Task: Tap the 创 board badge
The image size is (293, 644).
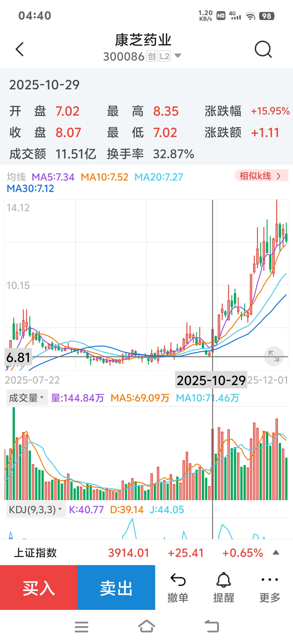Action: click(x=152, y=56)
